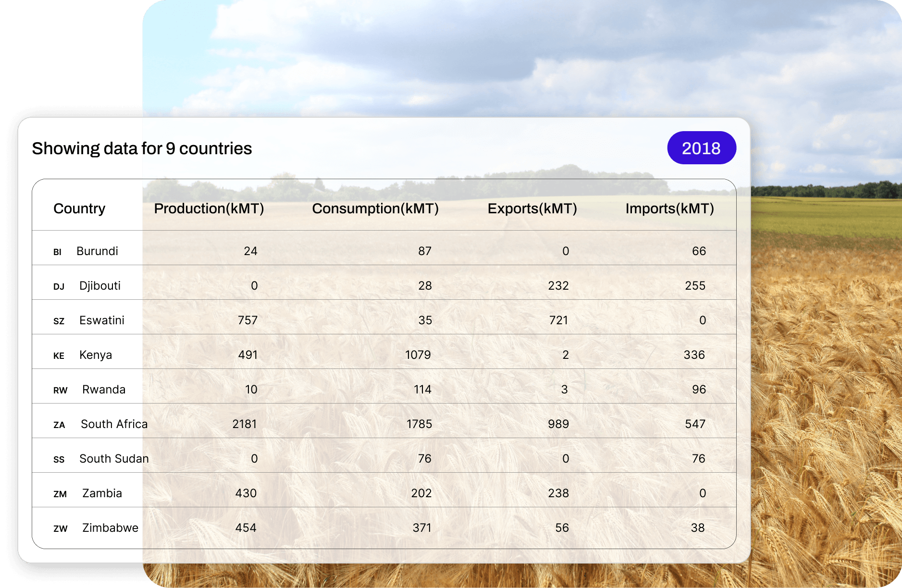Viewport: 902px width, 588px height.
Task: Sort by Production(kMT) column header
Action: (209, 208)
